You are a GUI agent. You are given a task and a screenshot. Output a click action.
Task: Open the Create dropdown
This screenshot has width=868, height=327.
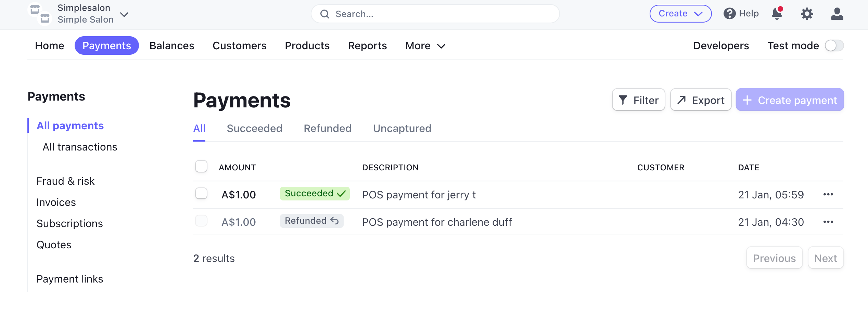(x=680, y=14)
